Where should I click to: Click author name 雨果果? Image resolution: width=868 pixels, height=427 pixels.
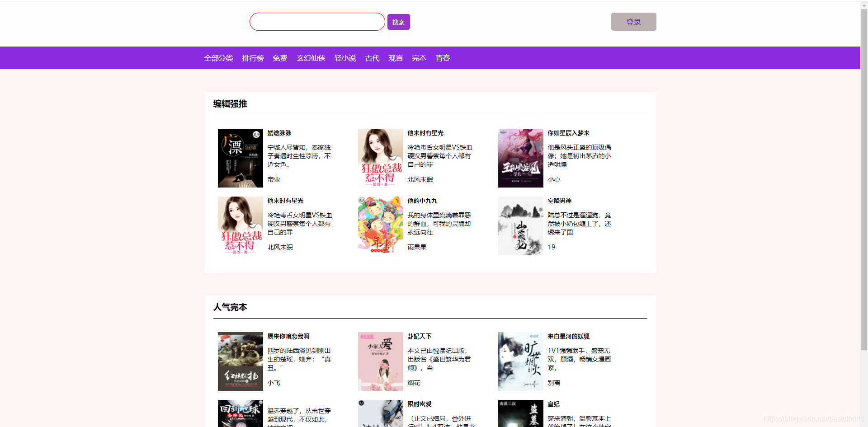pos(417,247)
